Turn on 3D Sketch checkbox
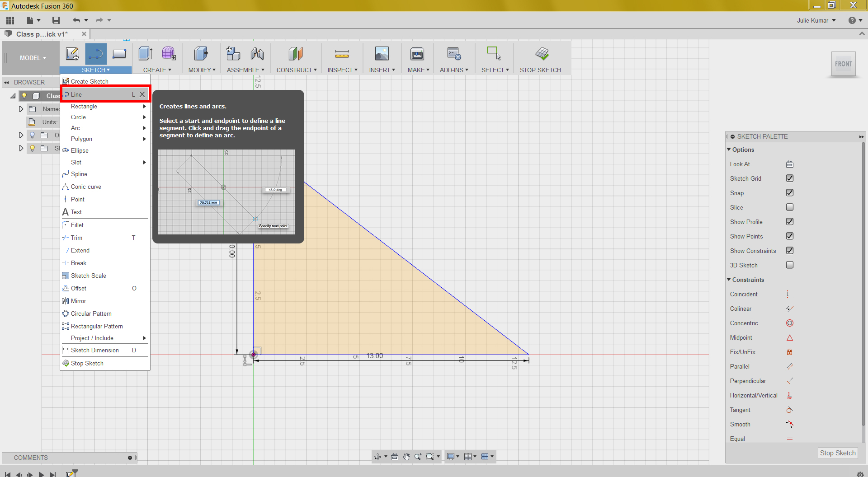Image resolution: width=868 pixels, height=477 pixels. [789, 265]
